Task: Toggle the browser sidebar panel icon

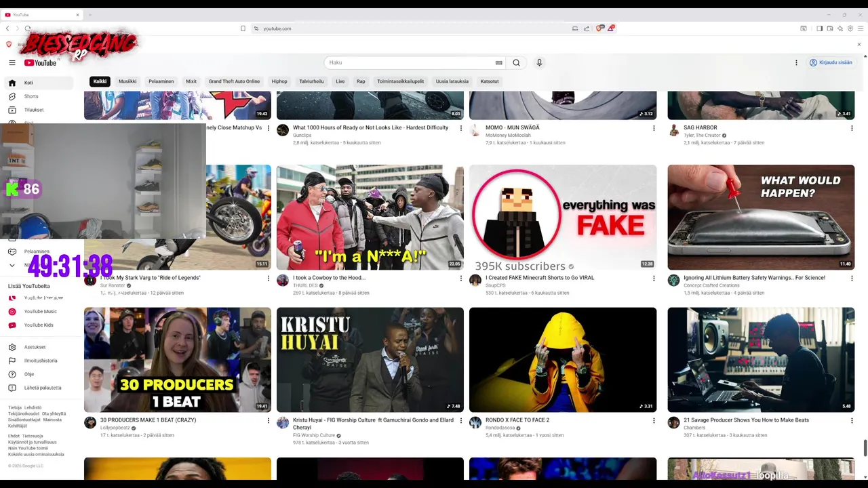Action: pos(819,28)
